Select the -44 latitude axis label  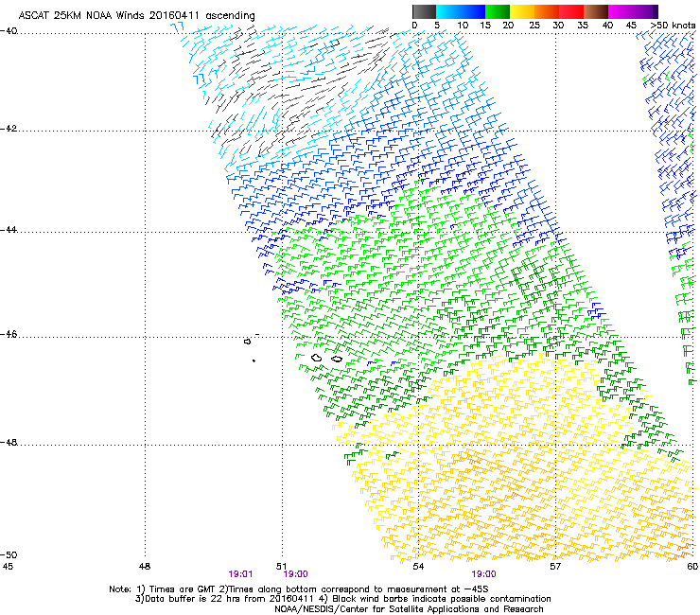point(9,230)
